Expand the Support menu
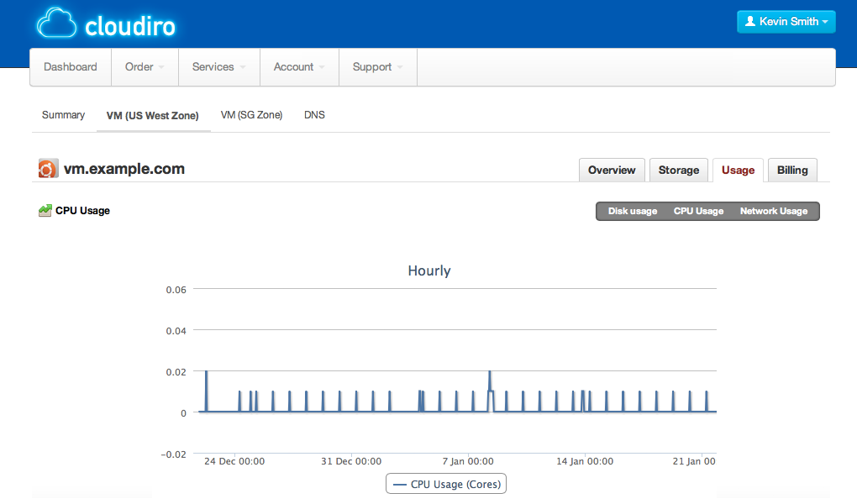The width and height of the screenshot is (857, 504). point(378,66)
